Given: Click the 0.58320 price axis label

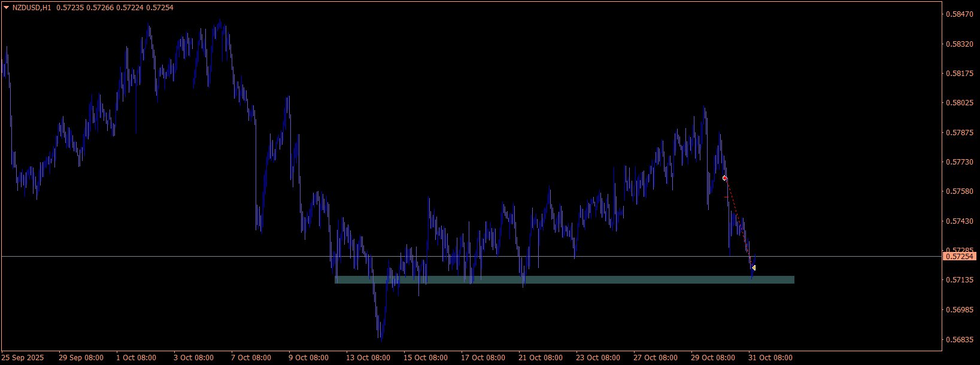Looking at the screenshot, I should (x=959, y=44).
